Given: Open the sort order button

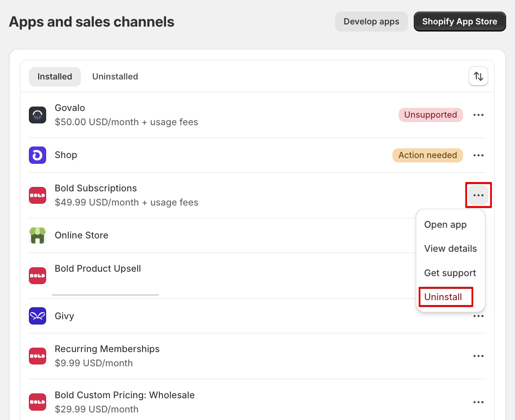Looking at the screenshot, I should tap(478, 76).
